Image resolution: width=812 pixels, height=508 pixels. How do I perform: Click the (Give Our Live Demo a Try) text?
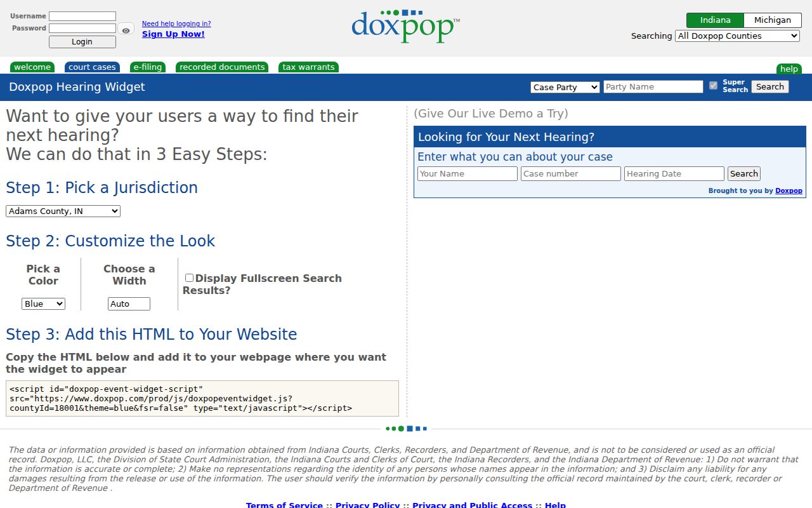(x=491, y=114)
